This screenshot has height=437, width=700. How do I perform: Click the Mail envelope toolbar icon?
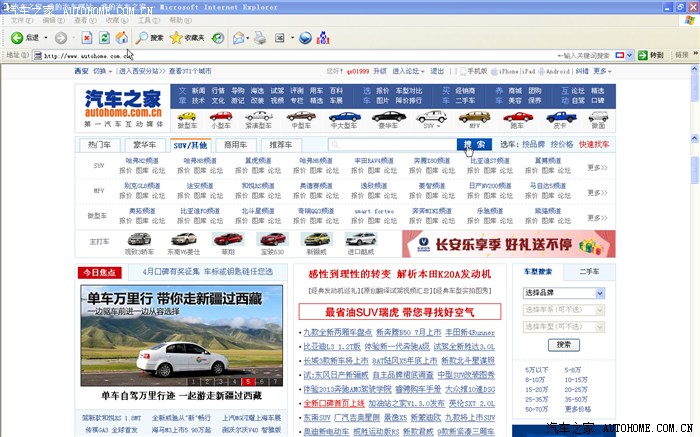coord(239,38)
